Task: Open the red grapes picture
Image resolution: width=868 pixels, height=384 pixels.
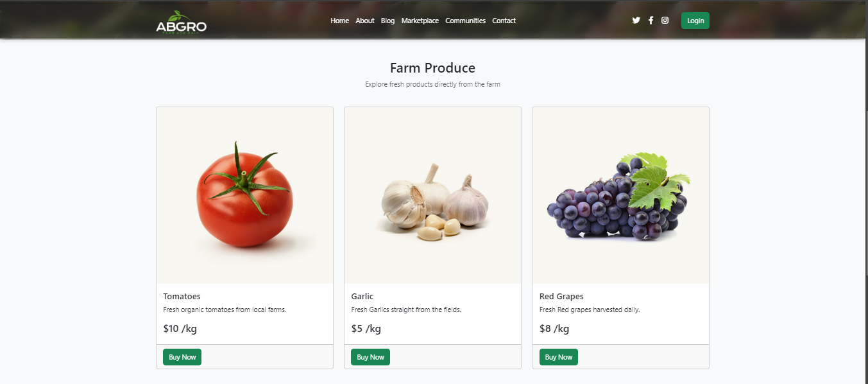Action: [x=620, y=195]
